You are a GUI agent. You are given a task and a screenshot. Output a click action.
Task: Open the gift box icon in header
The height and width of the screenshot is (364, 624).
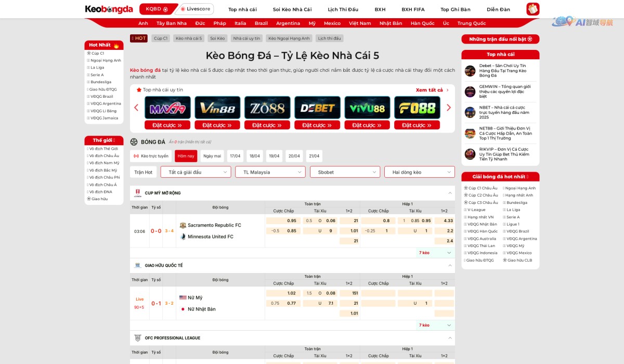[532, 9]
